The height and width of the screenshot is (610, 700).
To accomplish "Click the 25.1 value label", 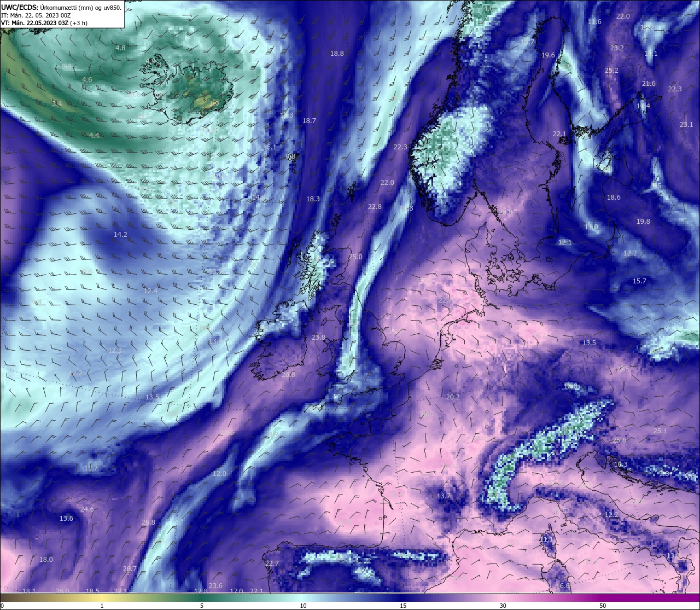I will [x=660, y=431].
